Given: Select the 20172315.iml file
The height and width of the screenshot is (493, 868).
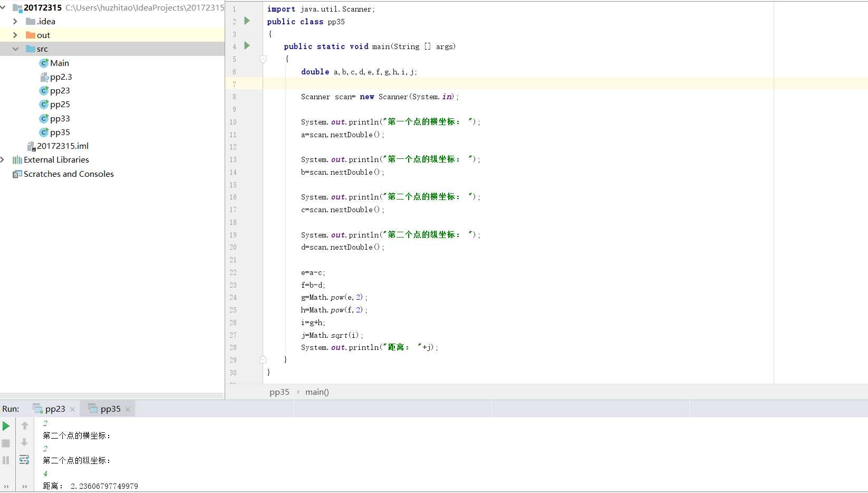Looking at the screenshot, I should click(63, 146).
